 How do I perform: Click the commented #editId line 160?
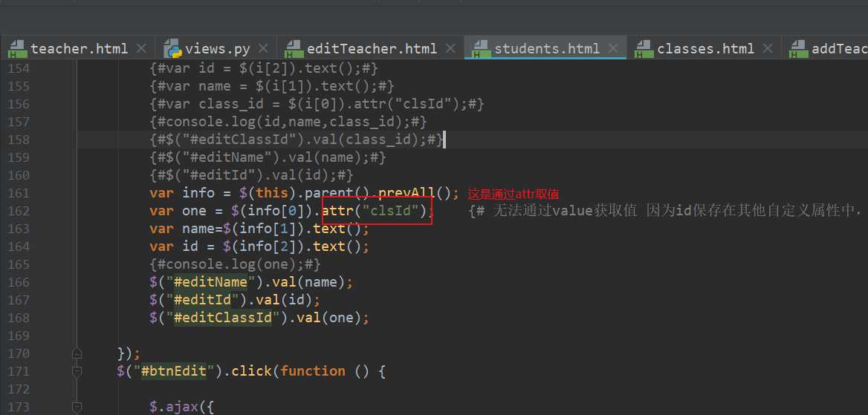point(251,175)
